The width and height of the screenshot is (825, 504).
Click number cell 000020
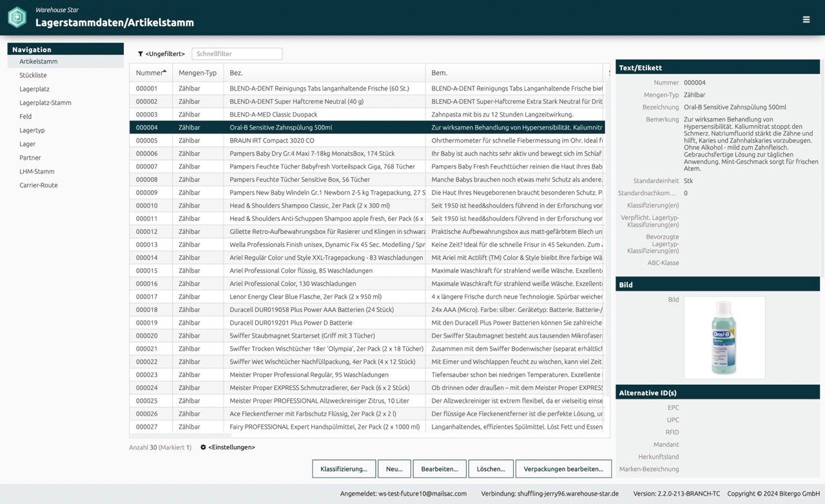pyautogui.click(x=151, y=335)
